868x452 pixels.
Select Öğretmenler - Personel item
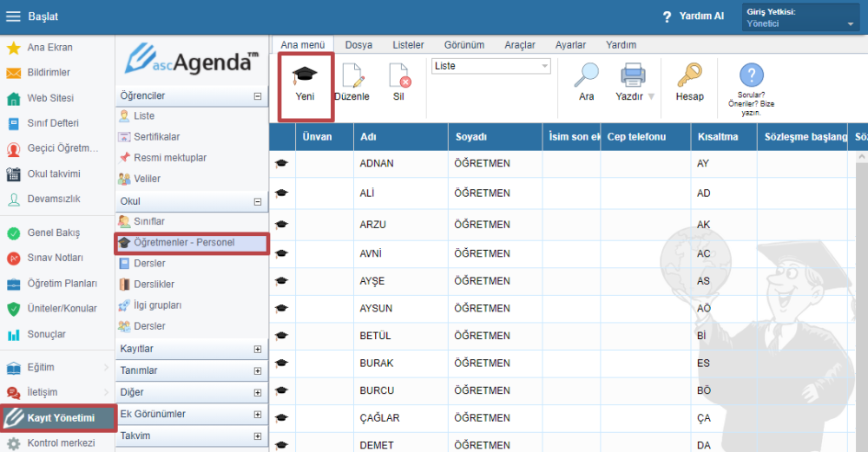pos(192,243)
